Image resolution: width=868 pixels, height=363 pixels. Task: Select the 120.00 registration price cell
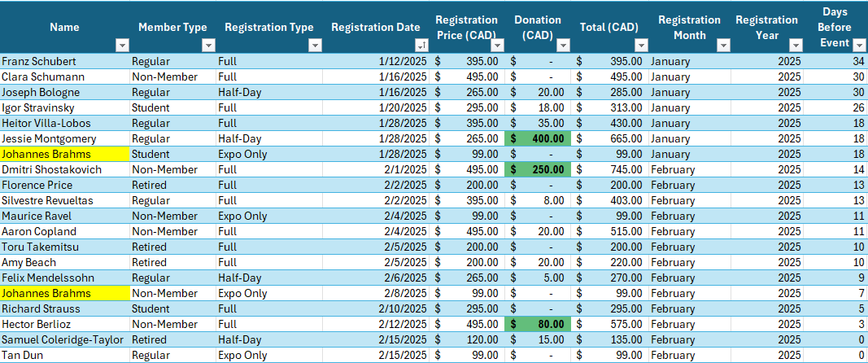coord(467,339)
